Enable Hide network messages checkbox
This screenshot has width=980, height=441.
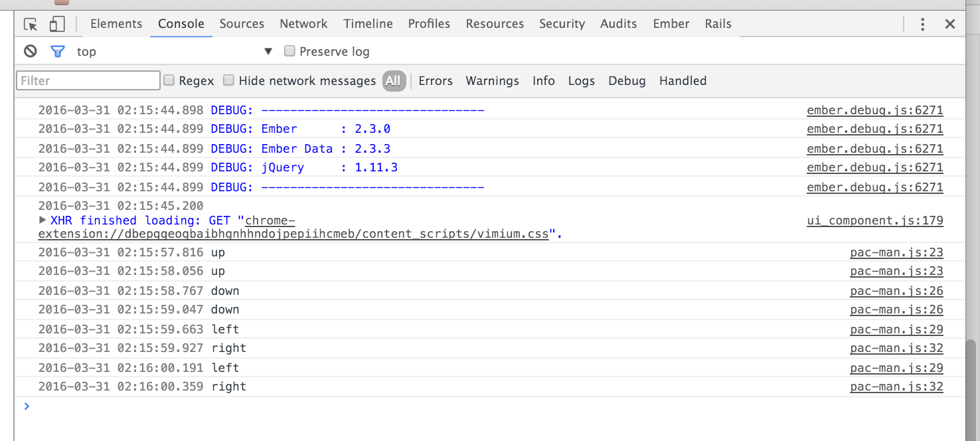pos(229,80)
